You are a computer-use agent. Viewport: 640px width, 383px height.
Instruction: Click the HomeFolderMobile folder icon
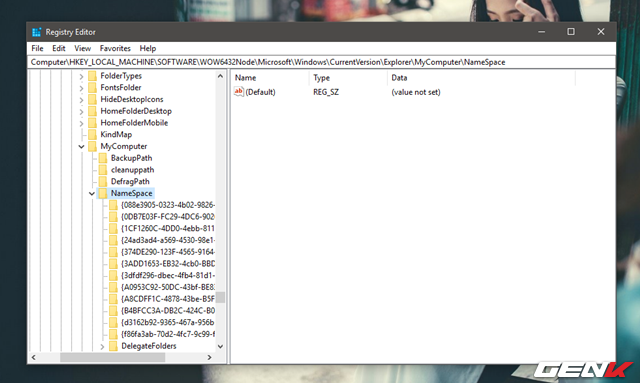(93, 122)
